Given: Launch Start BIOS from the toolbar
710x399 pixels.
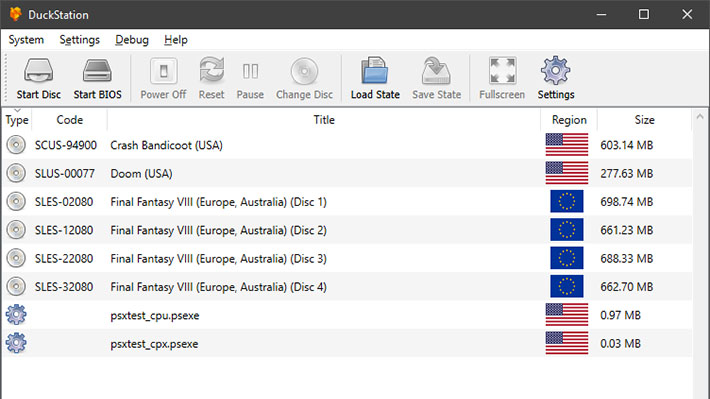Looking at the screenshot, I should (97, 71).
